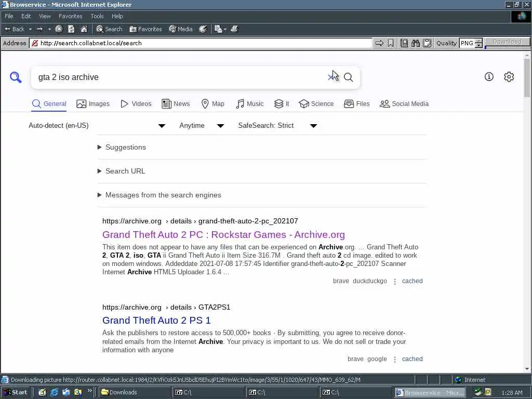This screenshot has width=532, height=399.
Task: Click the Mail toolbar icon
Action: (x=218, y=29)
